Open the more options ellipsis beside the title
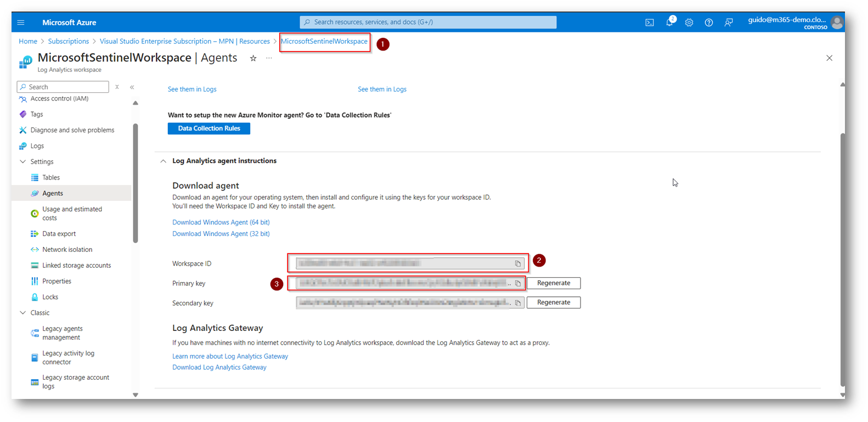Viewport: 868px width, 422px height. coord(269,58)
